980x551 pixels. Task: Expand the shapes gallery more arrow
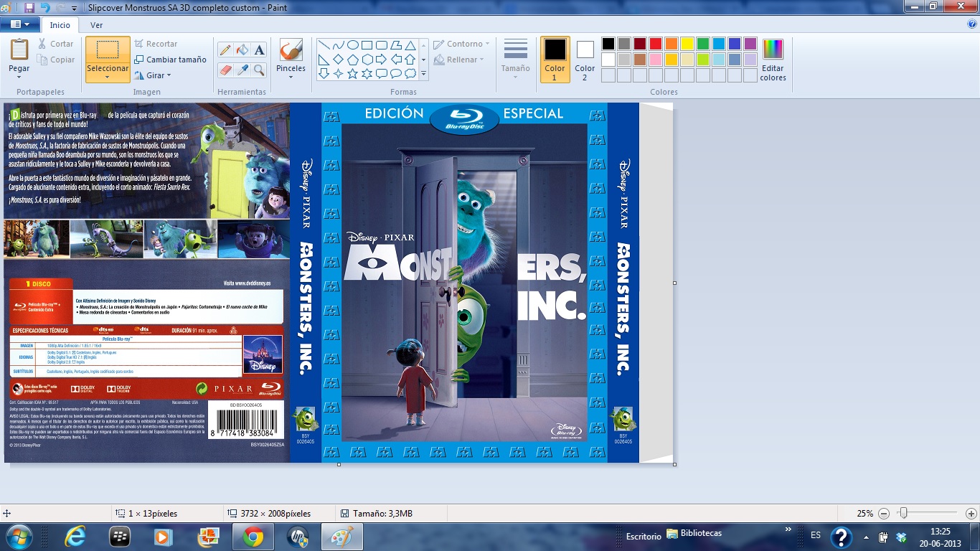423,73
